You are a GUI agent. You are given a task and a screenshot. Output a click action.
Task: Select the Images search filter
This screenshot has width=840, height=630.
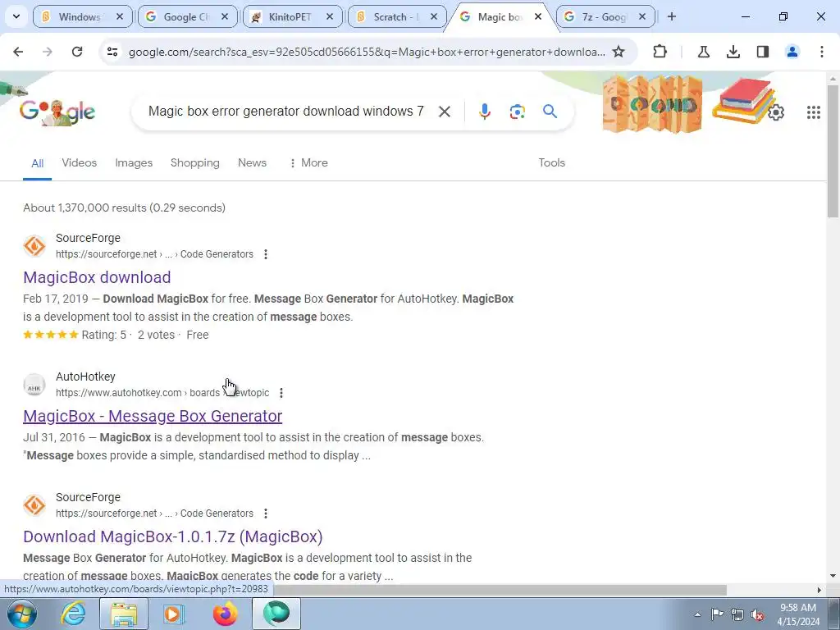coord(134,163)
